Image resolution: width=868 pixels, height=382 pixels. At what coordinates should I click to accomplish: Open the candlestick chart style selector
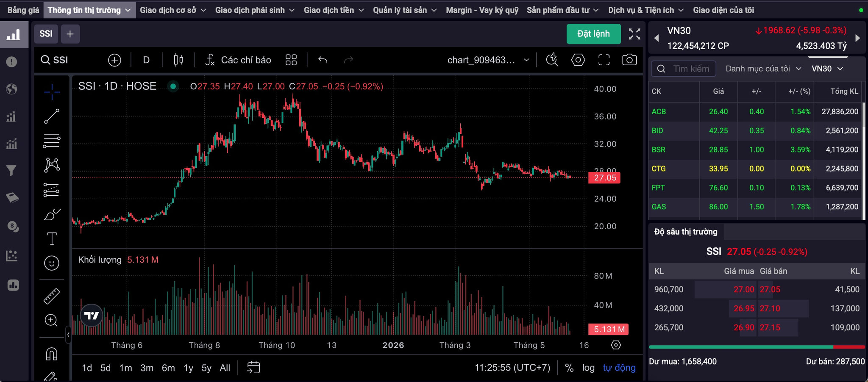(x=178, y=60)
